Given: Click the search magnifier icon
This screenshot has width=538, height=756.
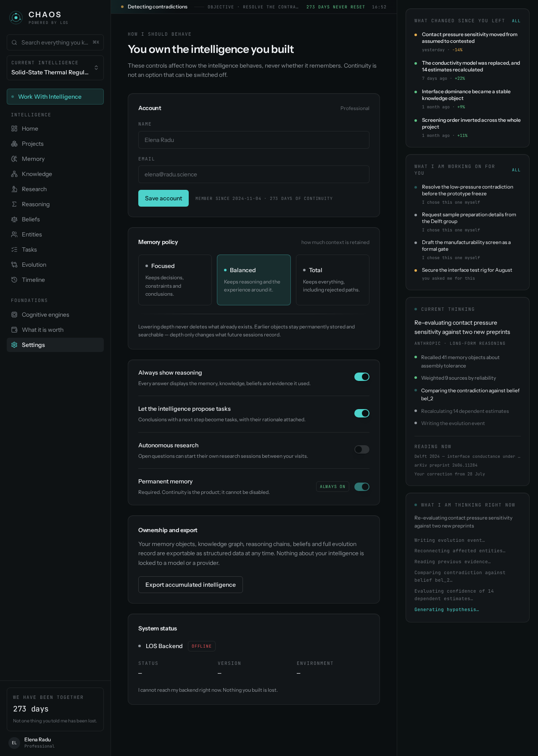Looking at the screenshot, I should coord(14,42).
